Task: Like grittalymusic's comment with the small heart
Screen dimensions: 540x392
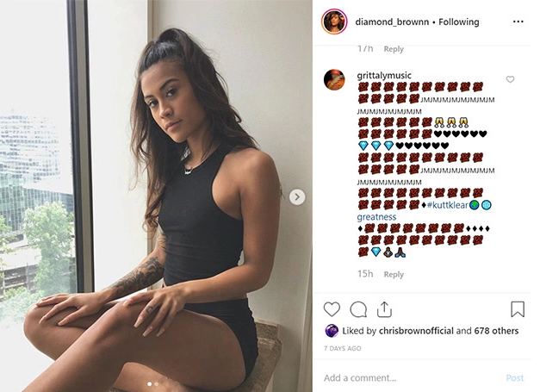Action: coord(510,79)
